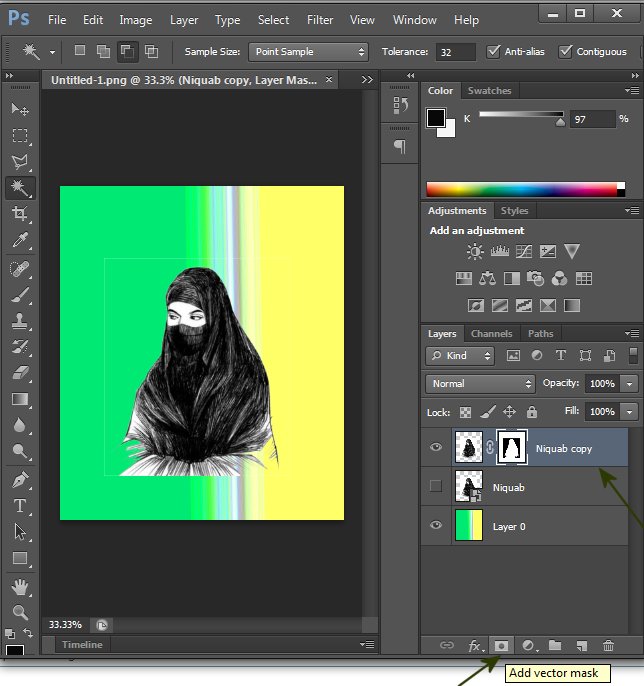Screen dimensions: 644x686
Task: Open the blend mode Normal dropdown
Action: click(x=480, y=384)
